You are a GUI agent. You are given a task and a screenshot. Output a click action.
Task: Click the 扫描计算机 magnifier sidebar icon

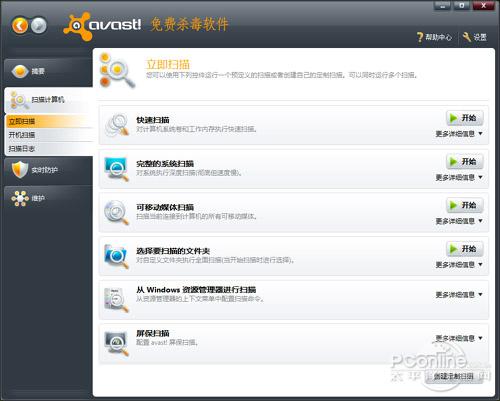click(19, 100)
